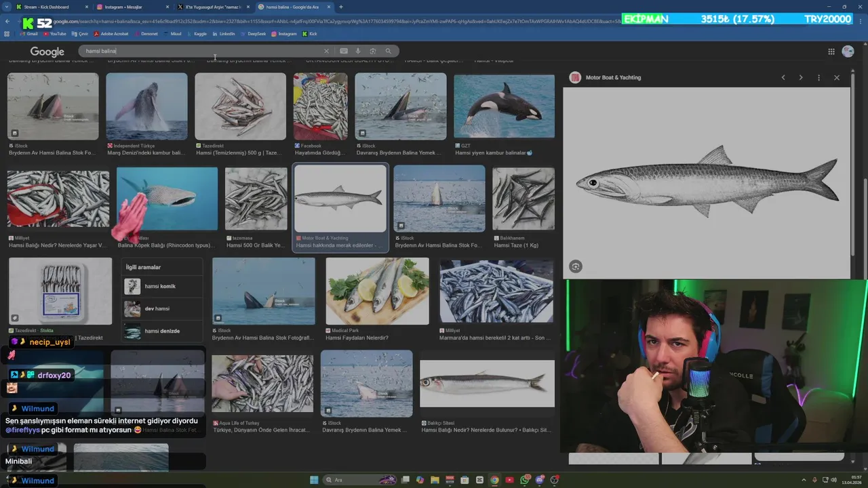Click the Google logo
Viewport: 868px width, 488px height.
[47, 52]
